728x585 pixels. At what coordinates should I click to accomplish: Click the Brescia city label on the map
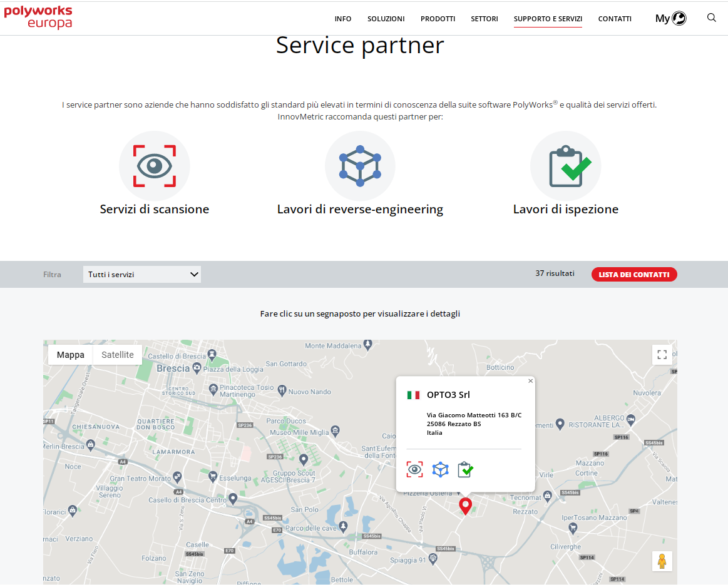click(173, 369)
